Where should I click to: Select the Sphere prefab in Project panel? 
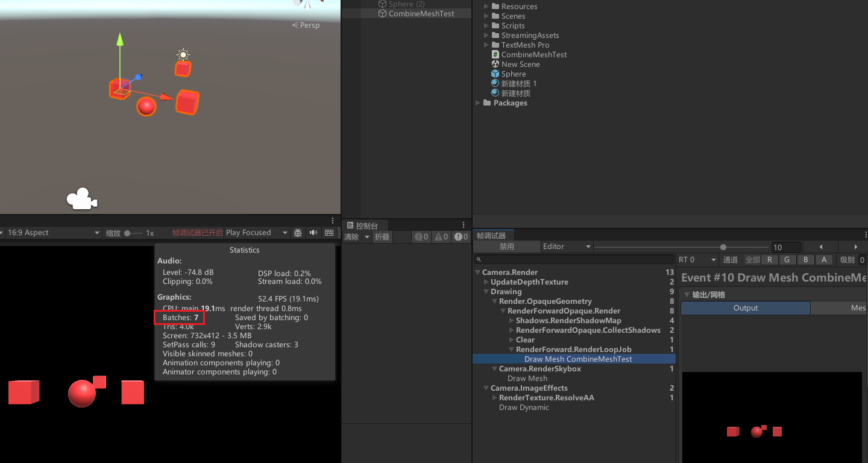point(495,74)
